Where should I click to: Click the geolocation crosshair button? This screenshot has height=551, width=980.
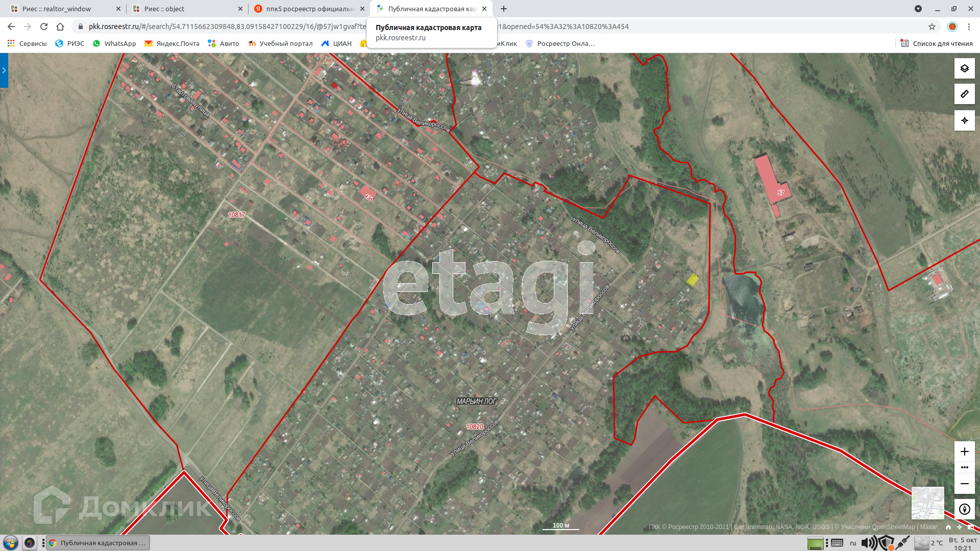964,121
